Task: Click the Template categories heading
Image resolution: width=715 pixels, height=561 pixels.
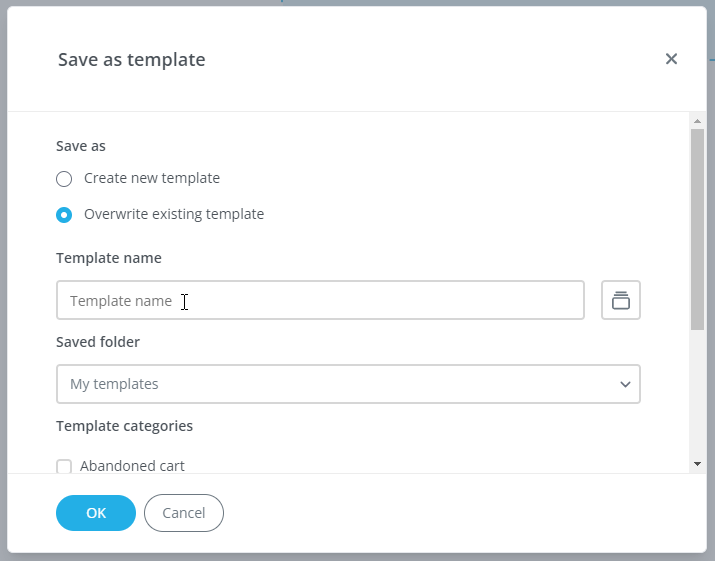Action: pyautogui.click(x=124, y=426)
